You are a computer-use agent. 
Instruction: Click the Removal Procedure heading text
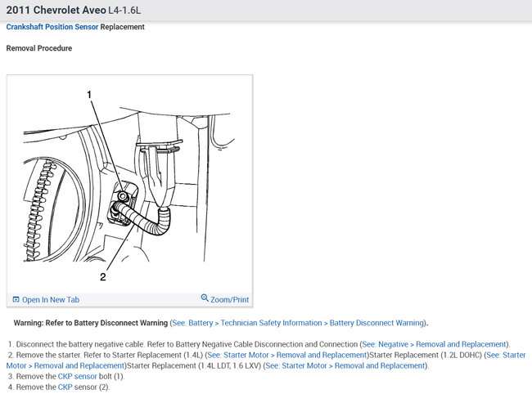pyautogui.click(x=39, y=48)
